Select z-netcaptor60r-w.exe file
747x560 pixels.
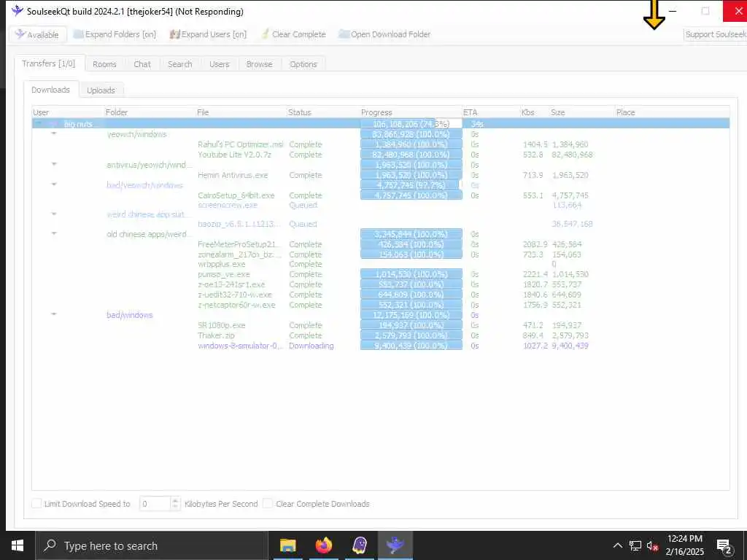236,305
